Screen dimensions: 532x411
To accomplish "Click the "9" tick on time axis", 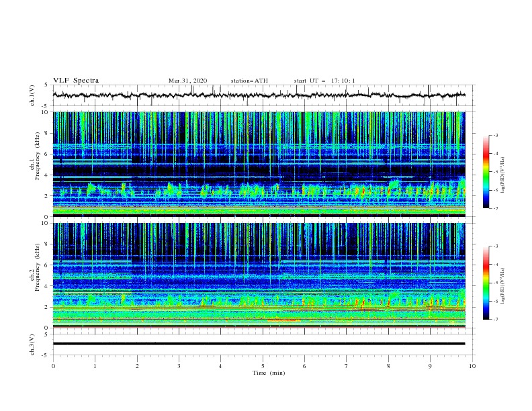I will (x=430, y=366).
